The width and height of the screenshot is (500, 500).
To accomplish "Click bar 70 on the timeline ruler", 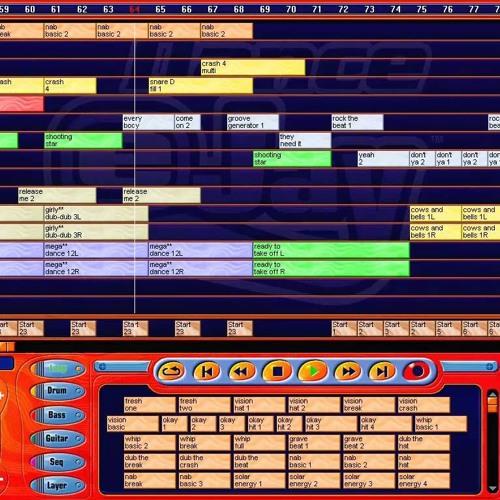I will click(291, 9).
